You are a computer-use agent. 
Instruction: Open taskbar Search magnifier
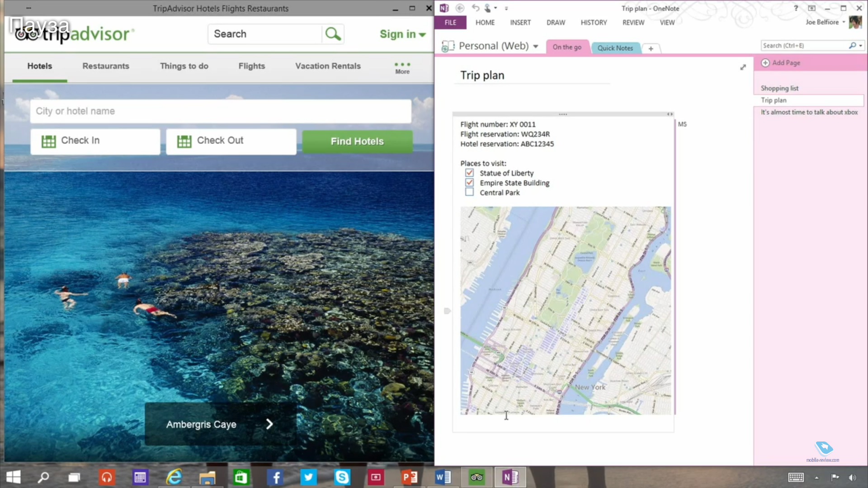click(43, 477)
